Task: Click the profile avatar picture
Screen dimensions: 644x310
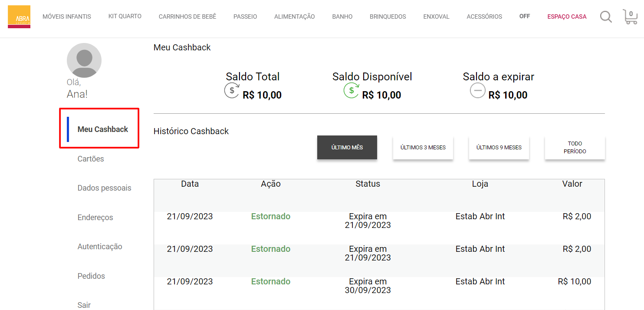Action: 84,60
